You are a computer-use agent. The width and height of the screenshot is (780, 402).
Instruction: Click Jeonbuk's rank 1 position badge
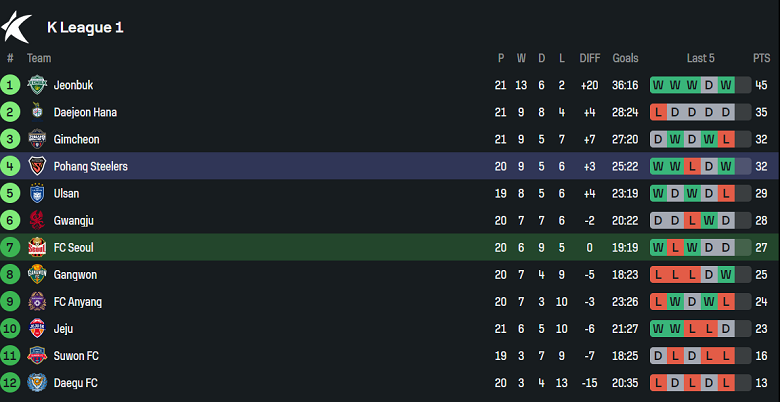click(10, 85)
